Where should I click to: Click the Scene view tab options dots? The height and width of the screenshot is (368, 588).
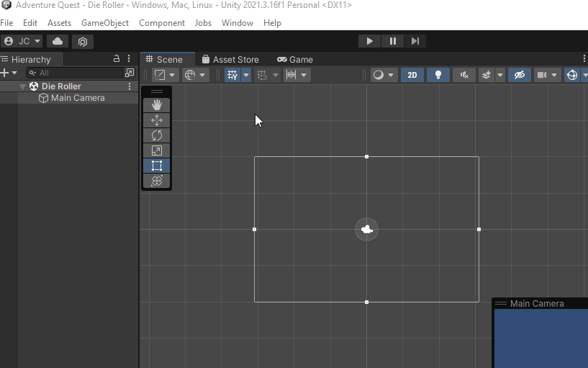tap(584, 58)
